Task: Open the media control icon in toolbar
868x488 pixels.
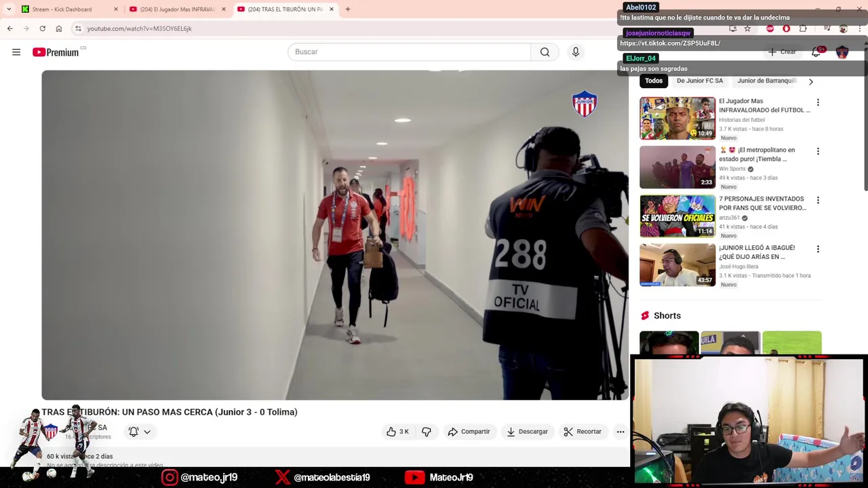Action: (x=827, y=28)
